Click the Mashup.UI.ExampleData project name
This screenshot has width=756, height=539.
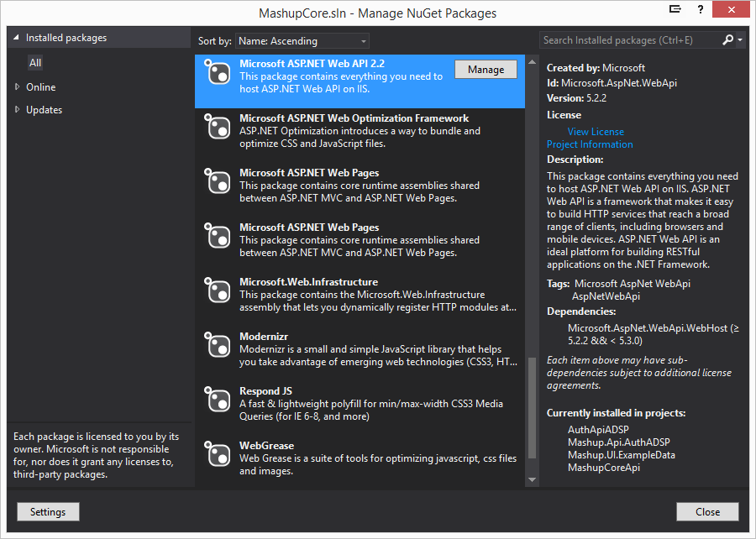tap(621, 455)
